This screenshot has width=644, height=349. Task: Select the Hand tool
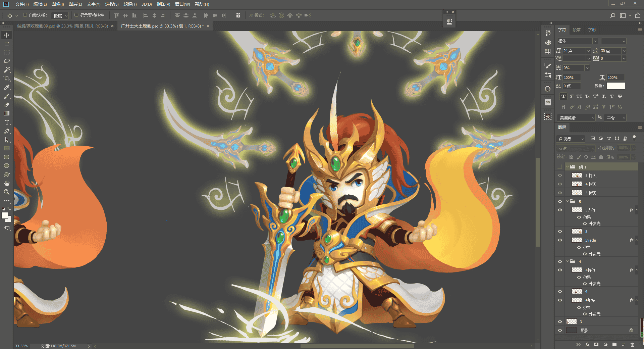point(7,183)
